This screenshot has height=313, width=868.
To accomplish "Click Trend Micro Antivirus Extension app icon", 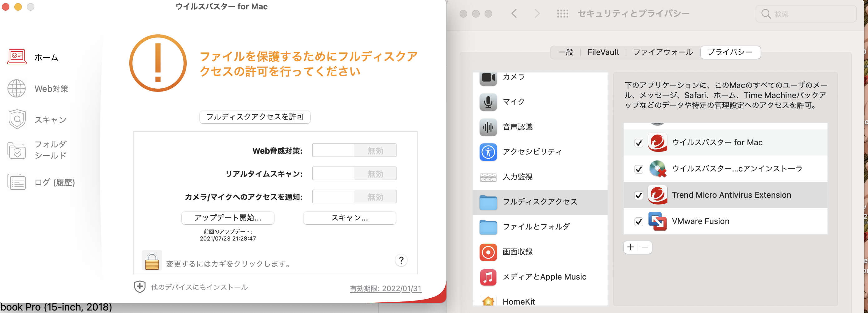I will pyautogui.click(x=658, y=195).
